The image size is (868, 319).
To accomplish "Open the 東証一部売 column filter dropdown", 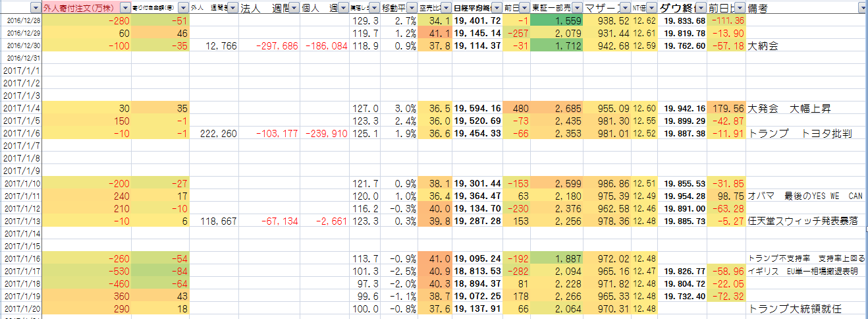I will pyautogui.click(x=577, y=8).
